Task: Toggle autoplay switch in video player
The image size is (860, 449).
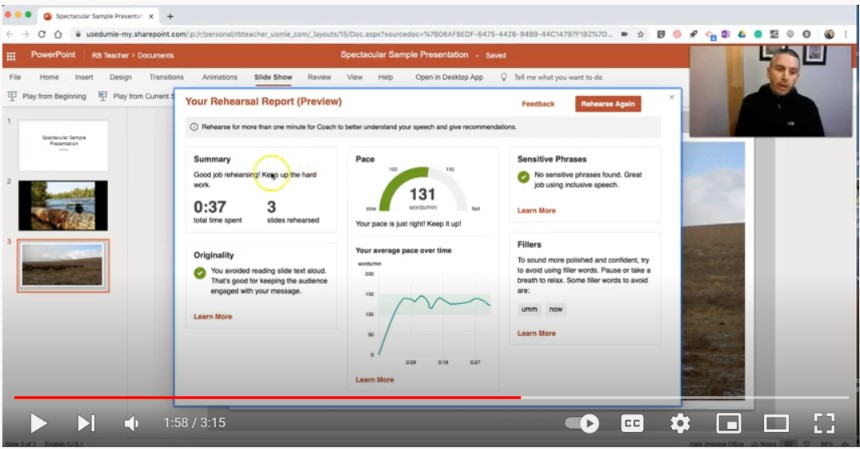Action: click(x=582, y=423)
